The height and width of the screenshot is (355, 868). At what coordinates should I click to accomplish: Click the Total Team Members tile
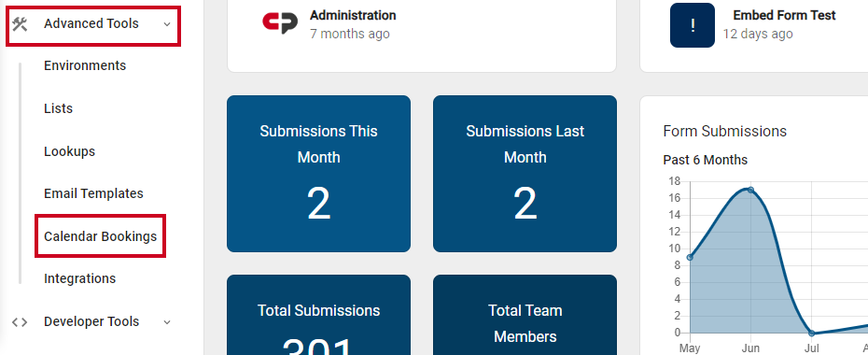[x=525, y=315]
